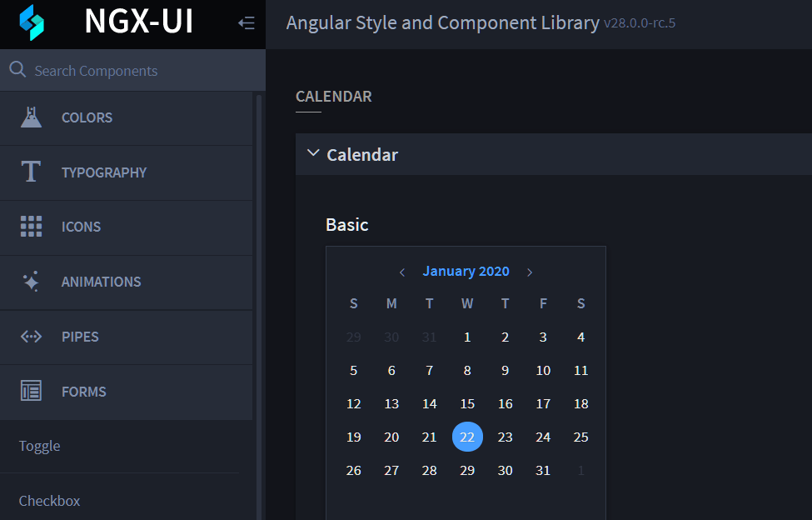Image resolution: width=812 pixels, height=520 pixels.
Task: Click the Forms layout icon
Action: tap(31, 392)
